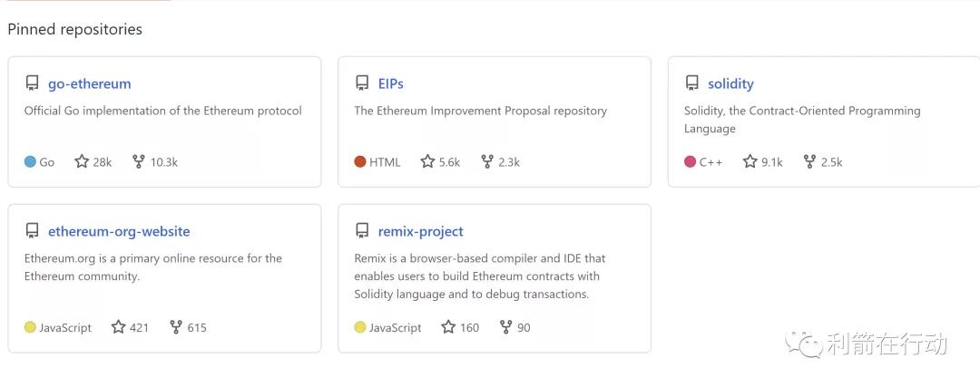
Task: Click the ethereum-org-website repository book icon
Action: (32, 231)
